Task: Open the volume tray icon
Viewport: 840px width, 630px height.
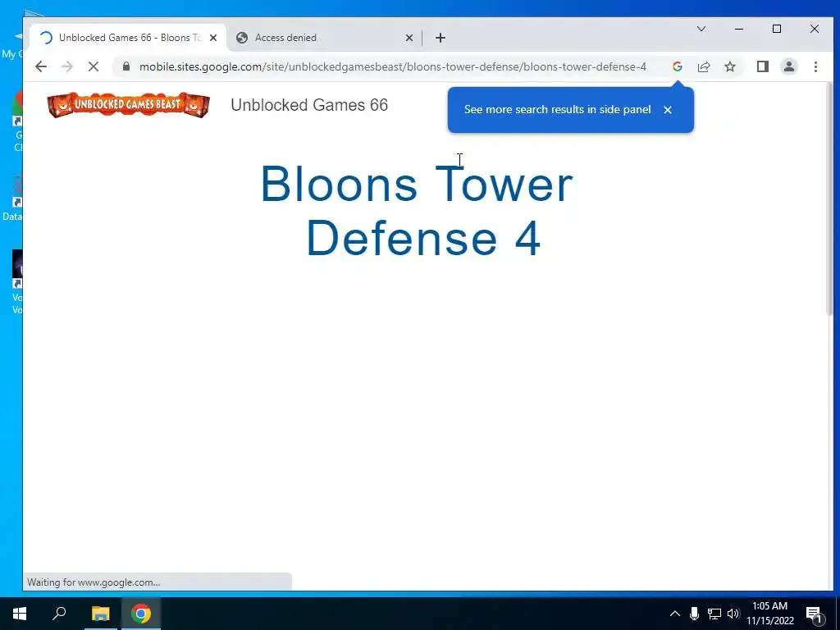Action: click(x=733, y=614)
